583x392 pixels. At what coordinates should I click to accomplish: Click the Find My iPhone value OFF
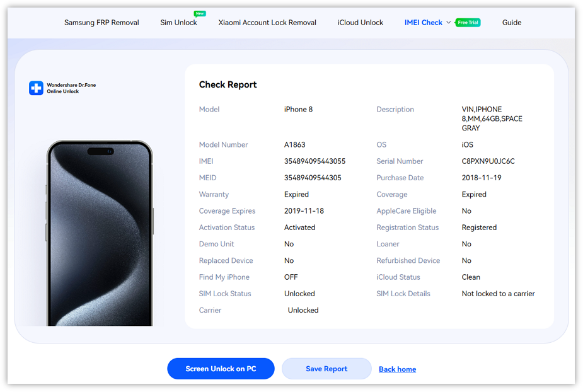pyautogui.click(x=291, y=277)
